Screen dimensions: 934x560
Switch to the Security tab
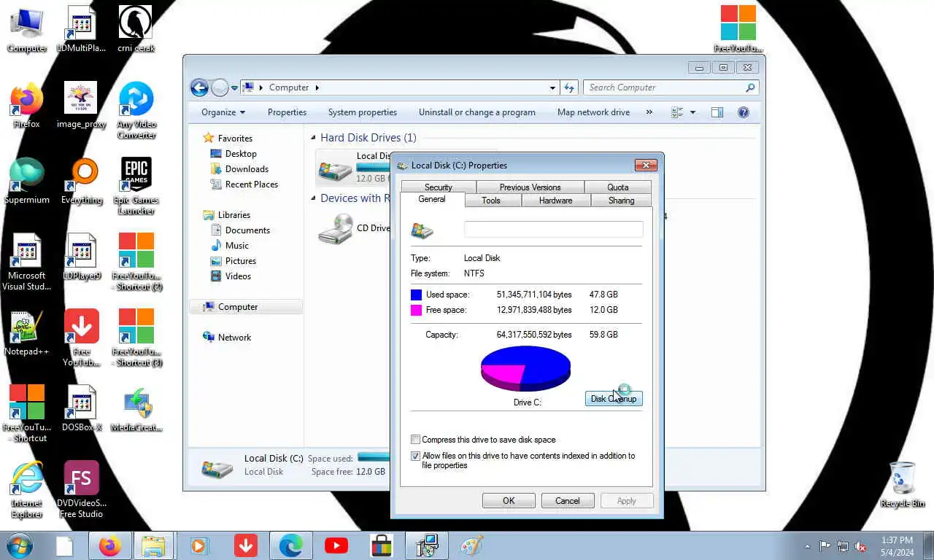pos(439,187)
